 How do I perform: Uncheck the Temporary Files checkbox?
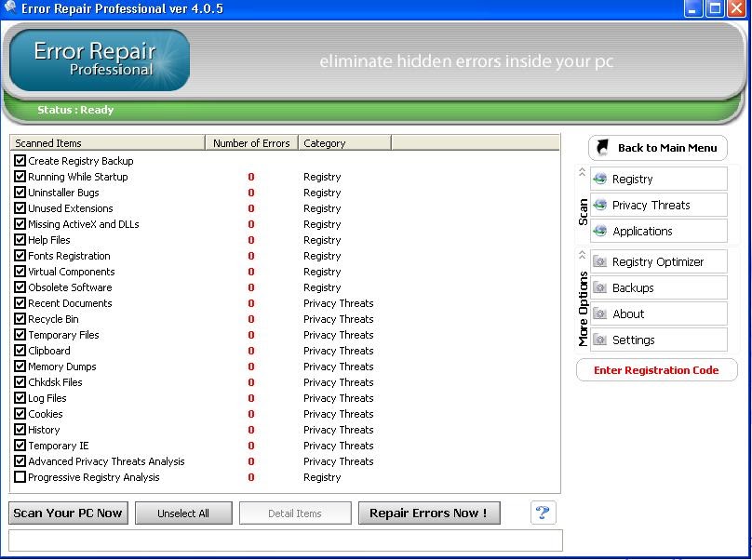tap(20, 335)
